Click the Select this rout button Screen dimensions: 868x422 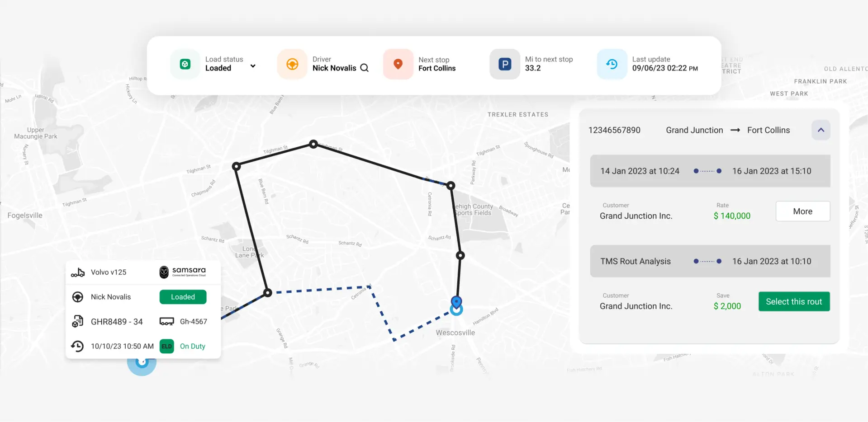(794, 301)
